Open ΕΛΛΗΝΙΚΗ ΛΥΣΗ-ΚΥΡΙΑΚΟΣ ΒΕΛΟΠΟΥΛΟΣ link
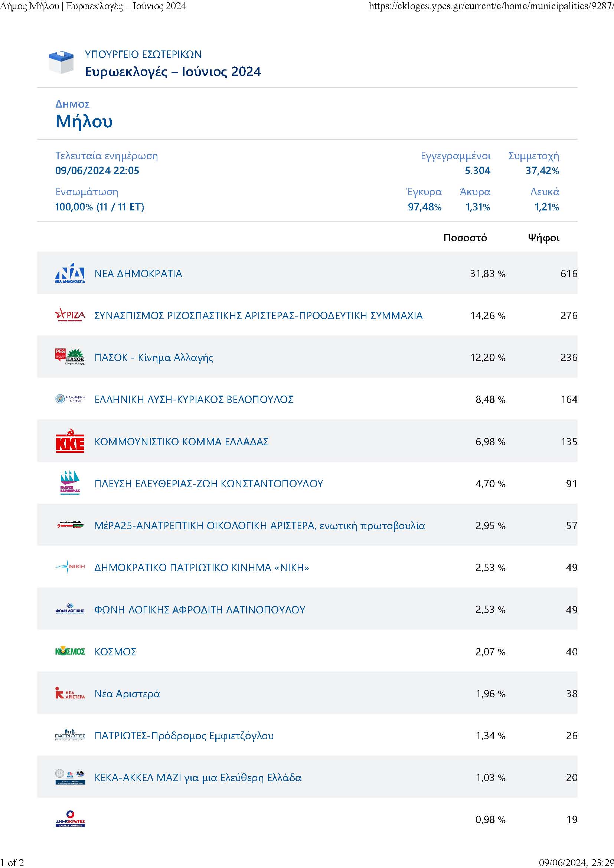This screenshot has width=614, height=868. tap(194, 400)
